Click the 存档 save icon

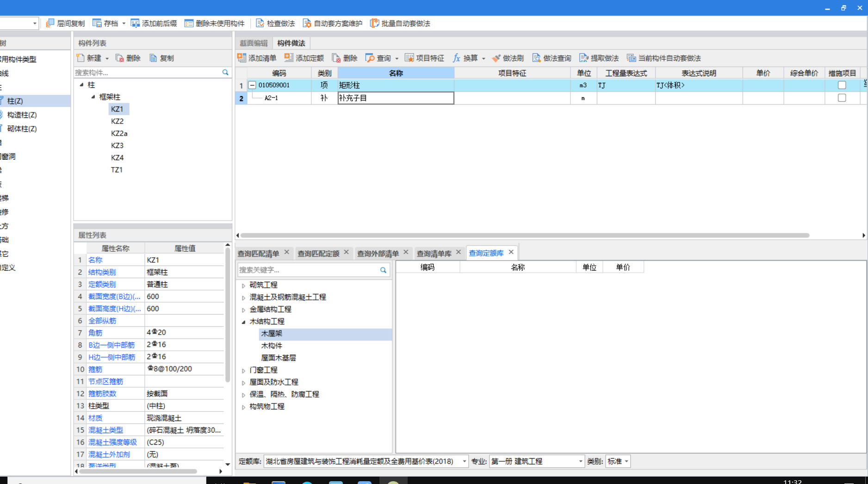[x=97, y=23]
